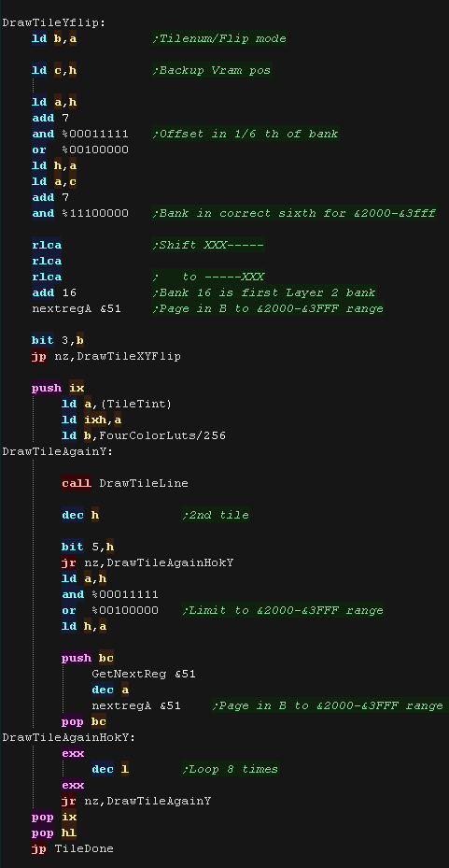Click the DrawTileAgainY label definition
Viewport: 449px width, 868px height.
point(58,451)
